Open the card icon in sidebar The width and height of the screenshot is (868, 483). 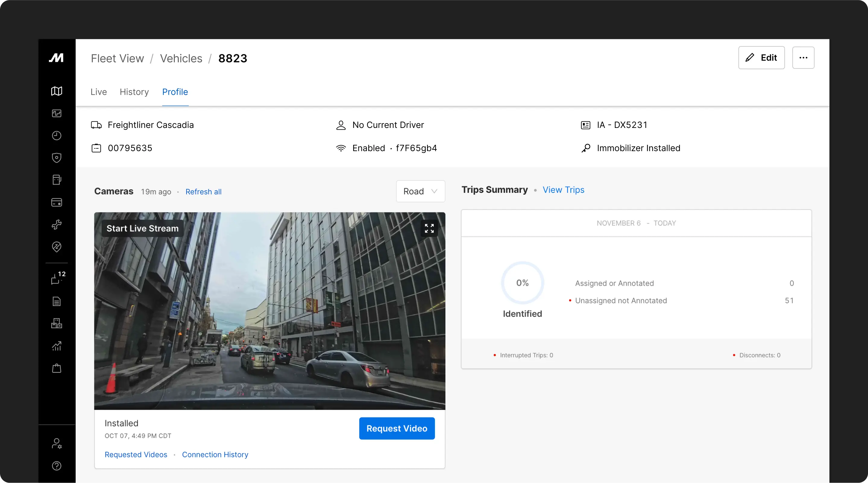(57, 202)
